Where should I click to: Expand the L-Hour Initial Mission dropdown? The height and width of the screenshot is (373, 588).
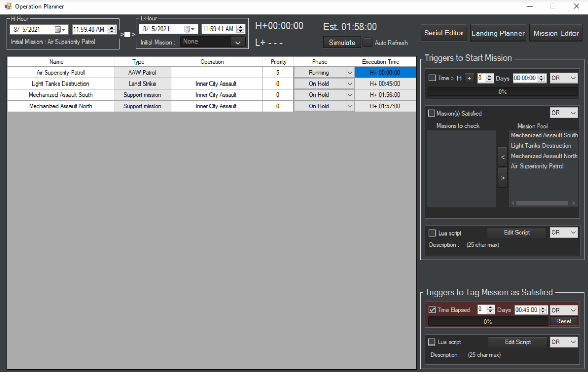[238, 42]
